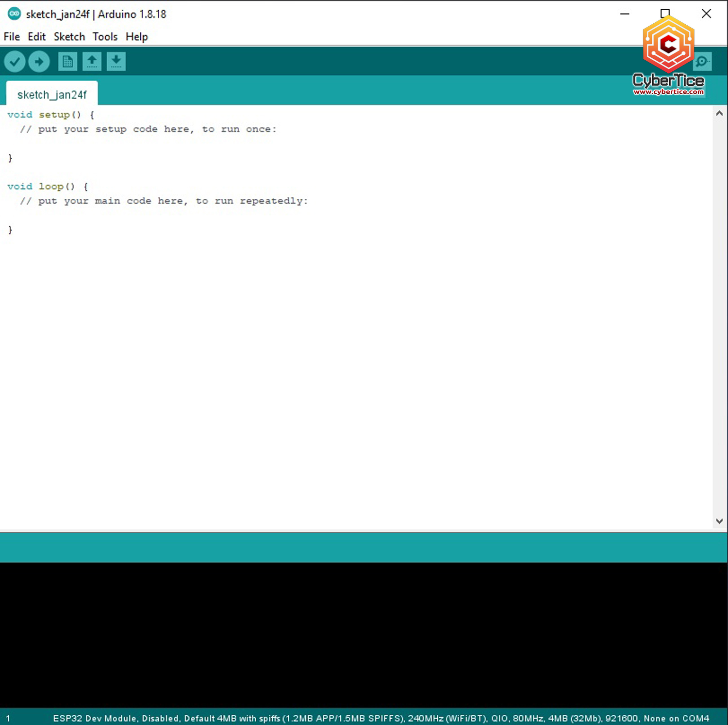Create a new sketch with New icon
Image resolution: width=728 pixels, height=725 pixels.
[x=67, y=62]
